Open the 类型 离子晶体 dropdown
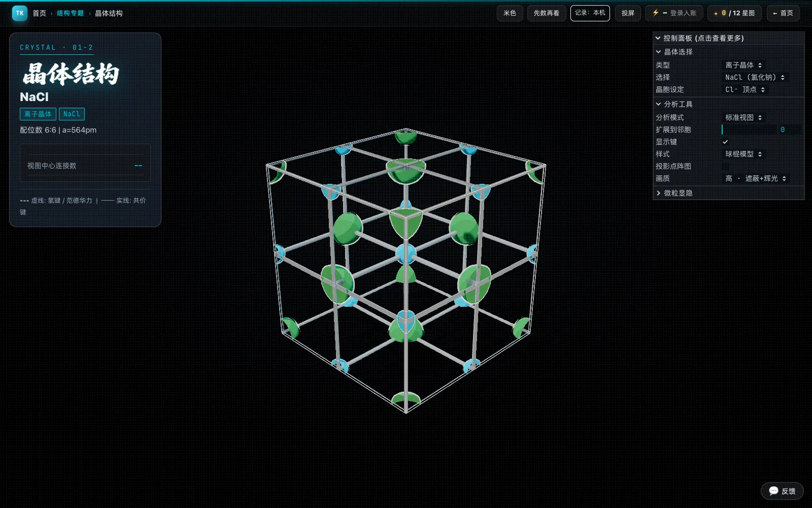The width and height of the screenshot is (812, 508). (x=743, y=65)
